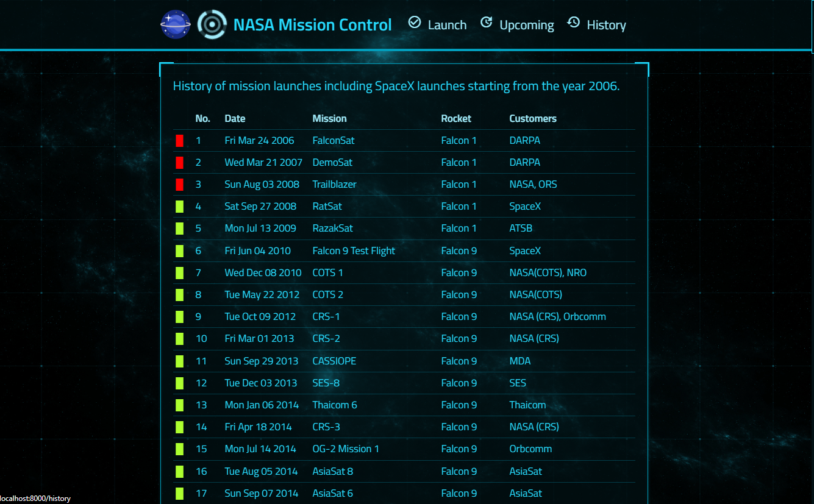Select the OG-2 Mission 1 entry

coord(346,449)
